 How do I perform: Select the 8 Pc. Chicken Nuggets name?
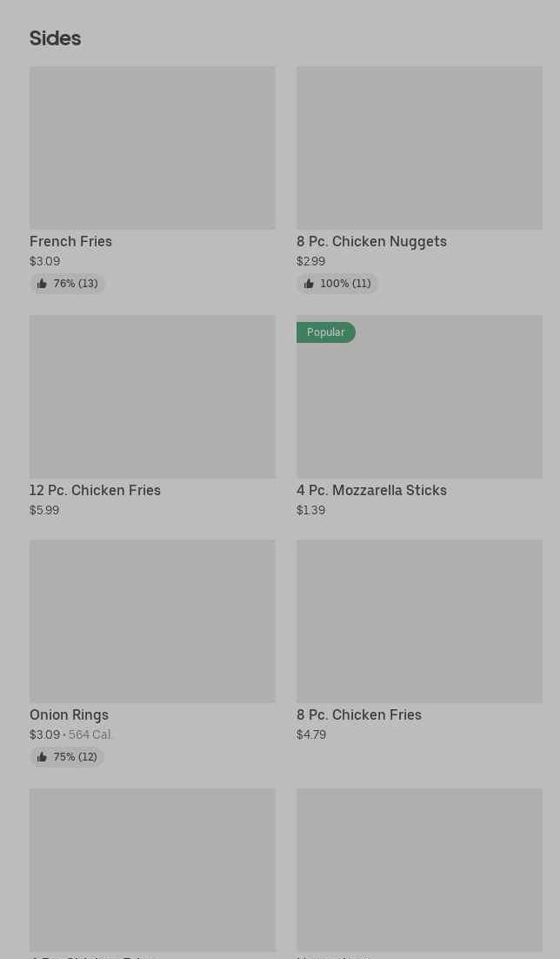click(x=371, y=242)
